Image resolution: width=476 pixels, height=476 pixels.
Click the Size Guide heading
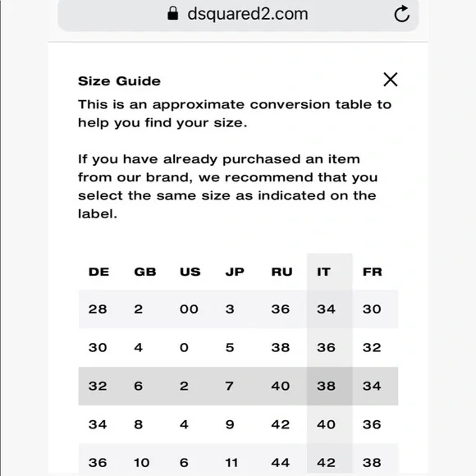click(x=119, y=81)
